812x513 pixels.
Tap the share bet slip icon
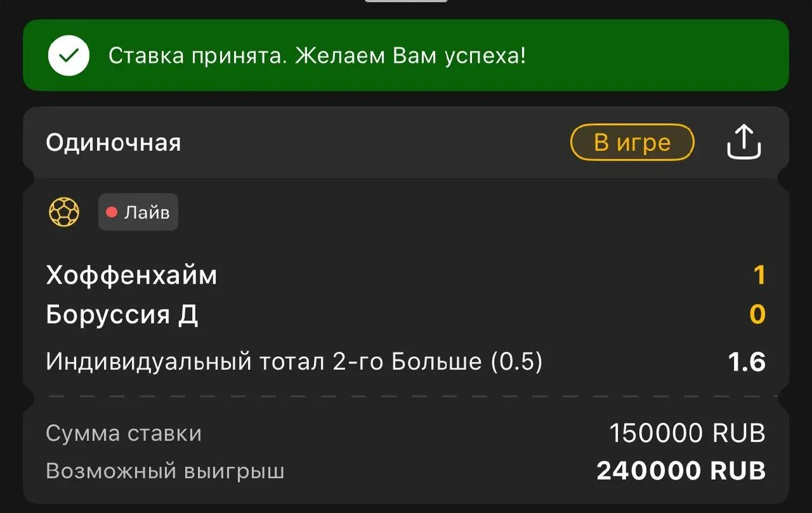(x=743, y=142)
